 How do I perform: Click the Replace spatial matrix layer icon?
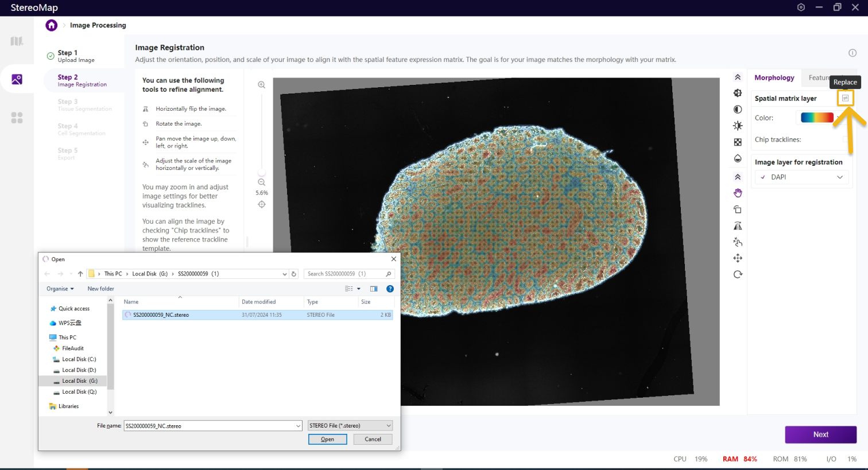845,98
